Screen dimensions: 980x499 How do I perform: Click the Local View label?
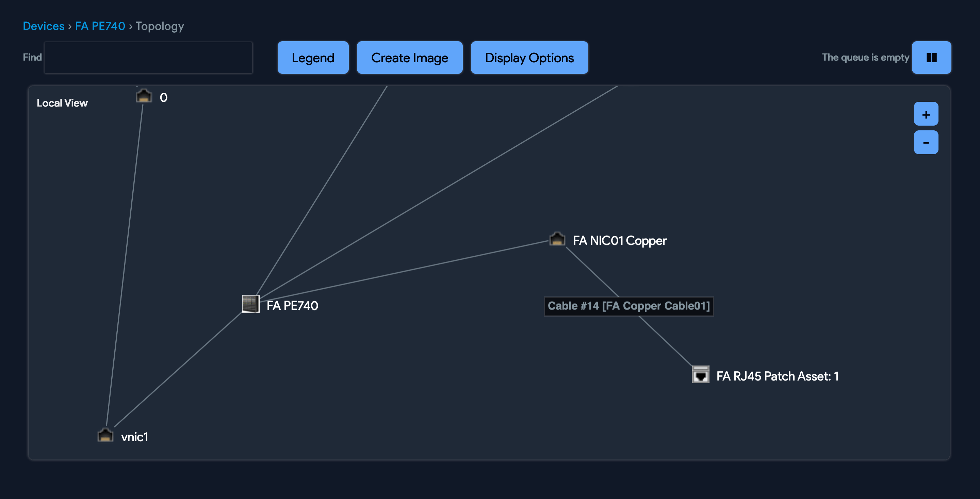[x=62, y=102]
